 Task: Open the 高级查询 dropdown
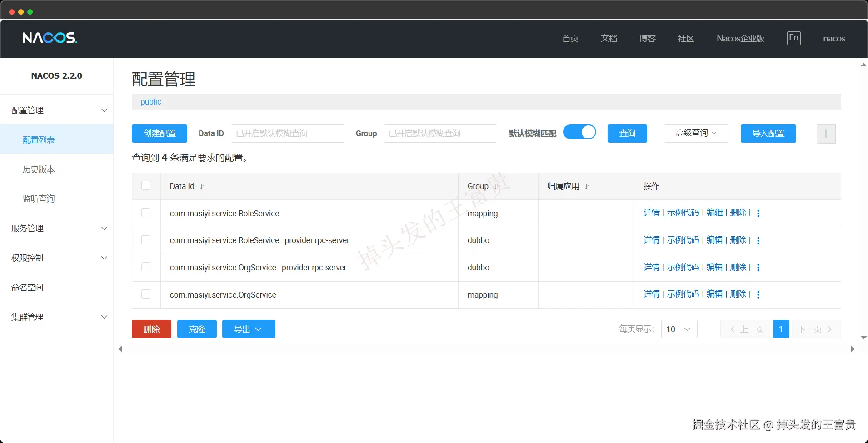pos(696,133)
